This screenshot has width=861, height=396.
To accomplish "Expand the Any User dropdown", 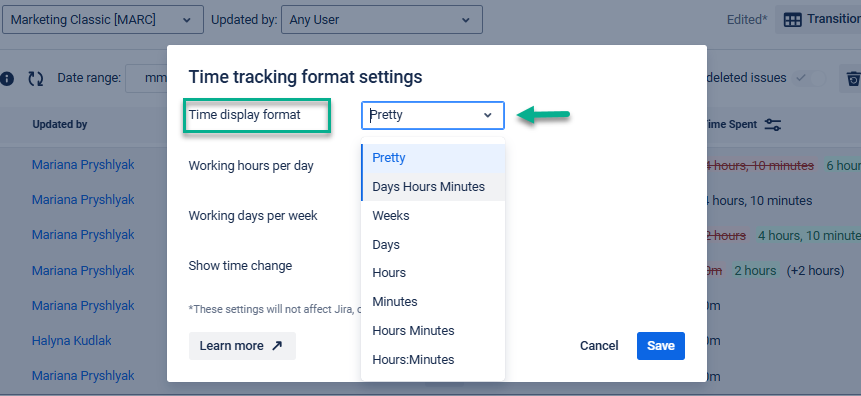I will pyautogui.click(x=382, y=20).
